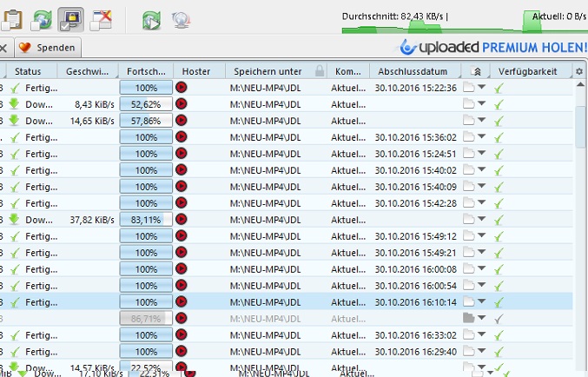Click the uploaded PREMIUM HOLEN banner
Viewport: 588px width, 377px height.
[x=492, y=48]
